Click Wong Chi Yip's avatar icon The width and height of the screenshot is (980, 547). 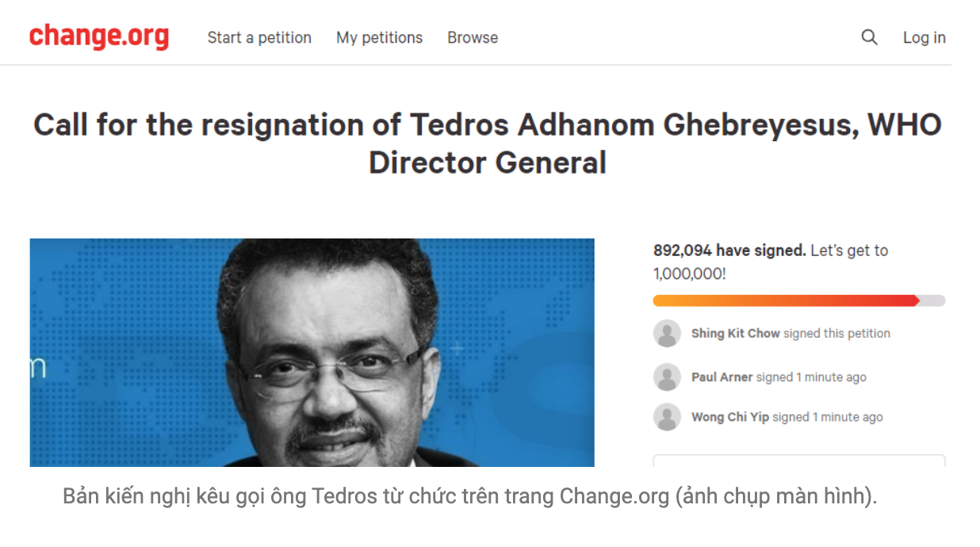pos(667,417)
